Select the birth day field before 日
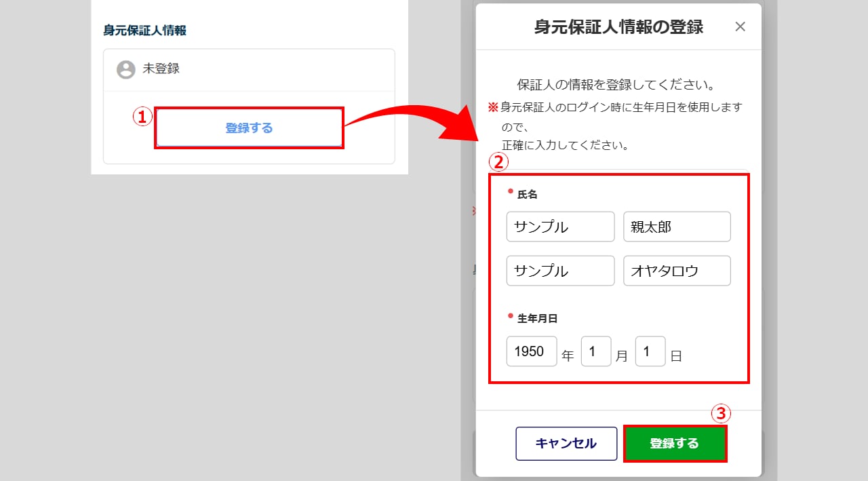 [x=650, y=351]
